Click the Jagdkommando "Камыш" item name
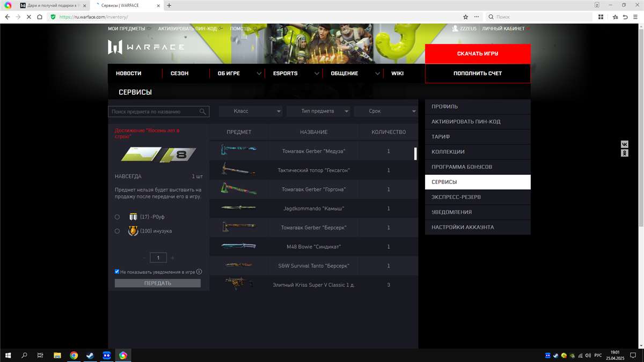 pos(314,209)
